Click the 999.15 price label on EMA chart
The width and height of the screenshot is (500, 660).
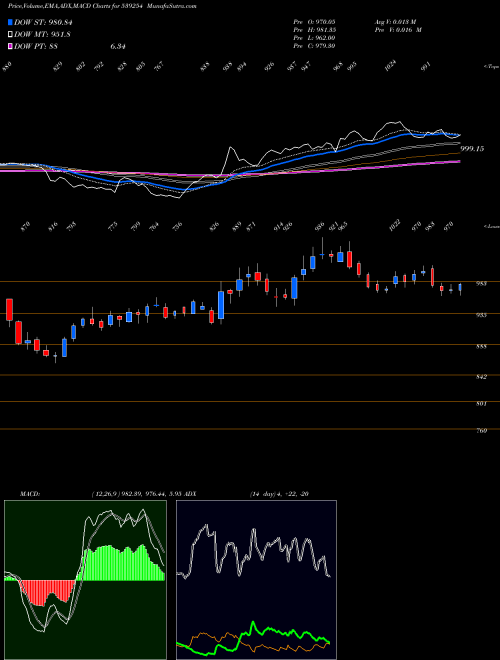pos(472,149)
